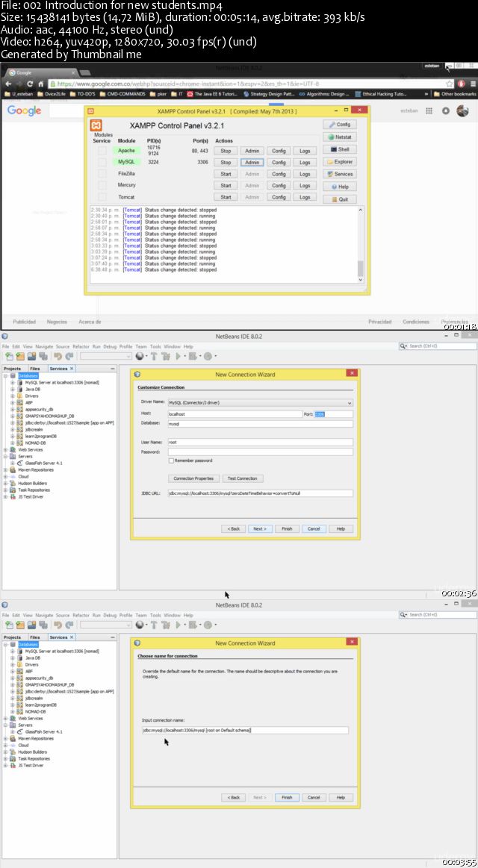Click the Connection Properties button
Viewport: 478px width, 868px height.
coord(194,478)
